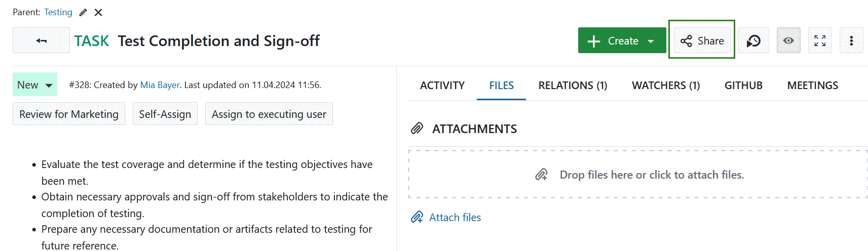Click the Review for Marketing button

click(69, 114)
